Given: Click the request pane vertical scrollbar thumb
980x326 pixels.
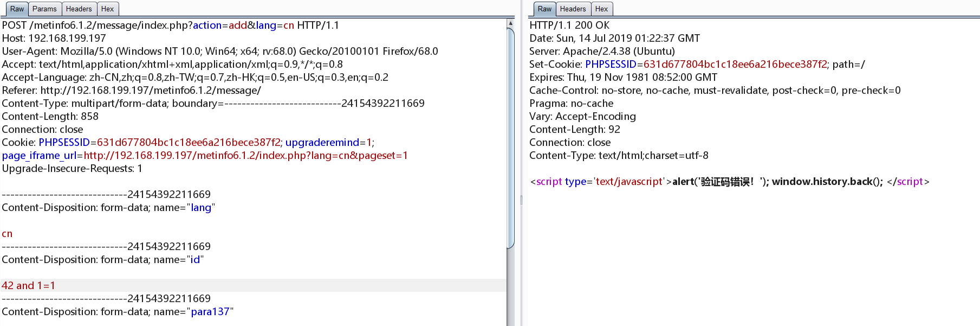Looking at the screenshot, I should 510,138.
